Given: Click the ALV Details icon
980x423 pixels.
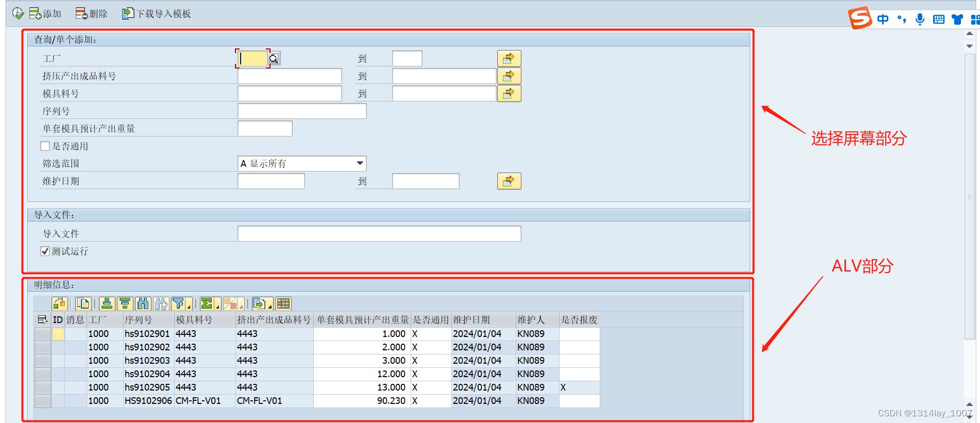Looking at the screenshot, I should tap(60, 304).
